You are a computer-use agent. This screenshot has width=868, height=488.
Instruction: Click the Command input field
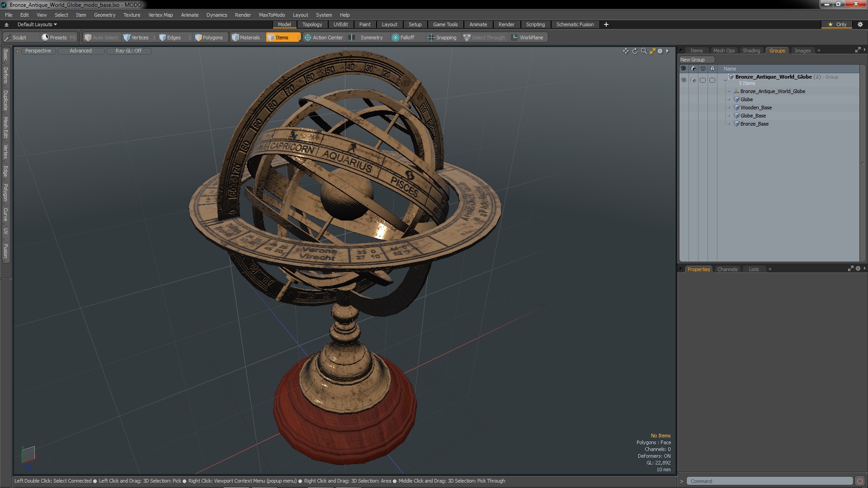click(769, 481)
